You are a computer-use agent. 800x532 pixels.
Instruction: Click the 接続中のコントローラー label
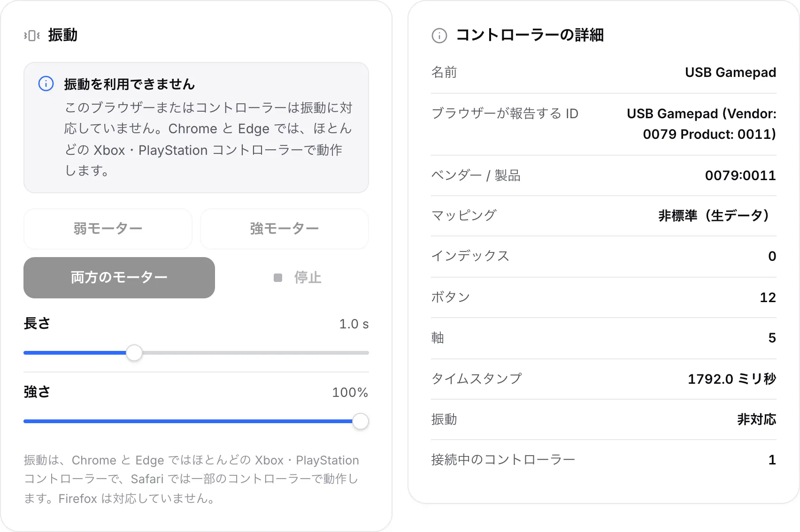(503, 460)
